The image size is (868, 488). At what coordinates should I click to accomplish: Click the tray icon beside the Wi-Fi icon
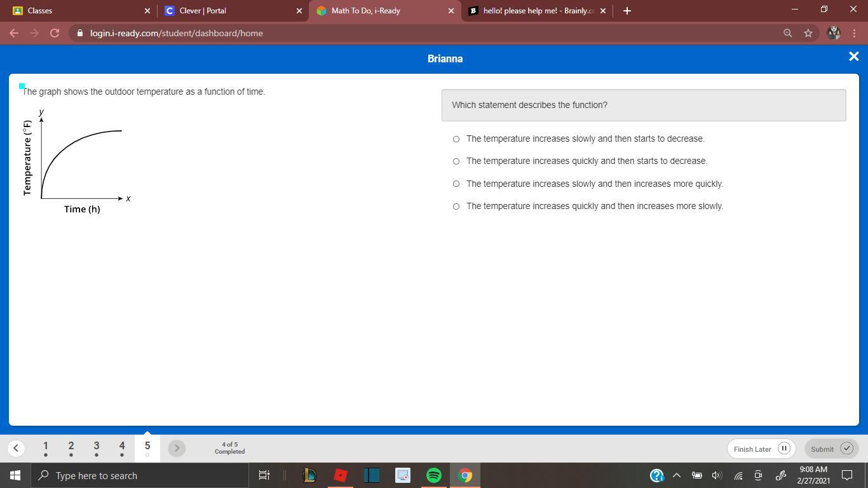(758, 475)
